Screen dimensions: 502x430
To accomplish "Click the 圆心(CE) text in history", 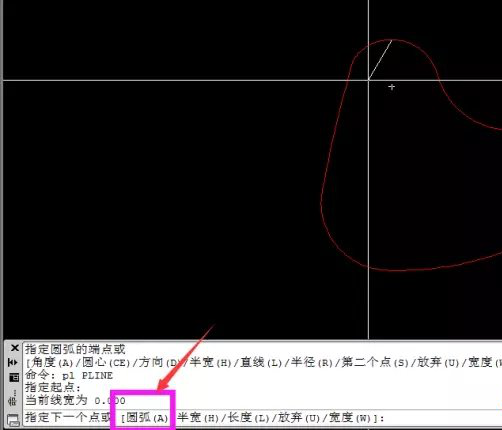I will (x=106, y=363).
